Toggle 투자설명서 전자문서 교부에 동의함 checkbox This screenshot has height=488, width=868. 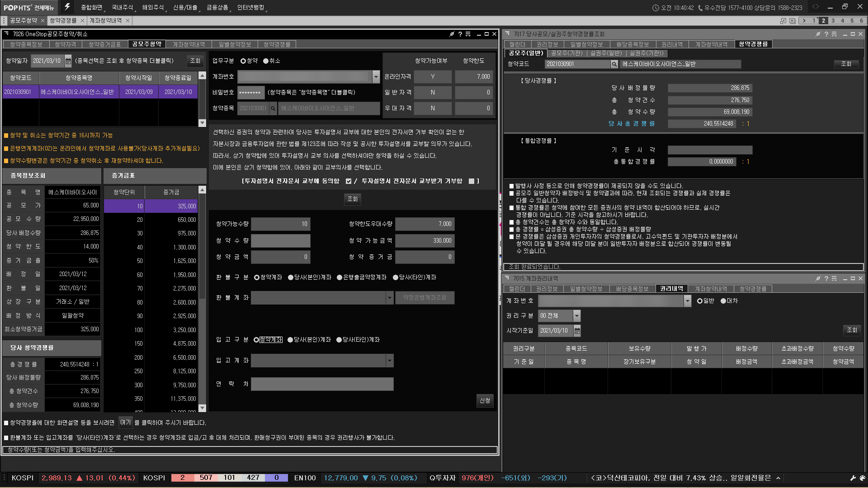coord(349,181)
